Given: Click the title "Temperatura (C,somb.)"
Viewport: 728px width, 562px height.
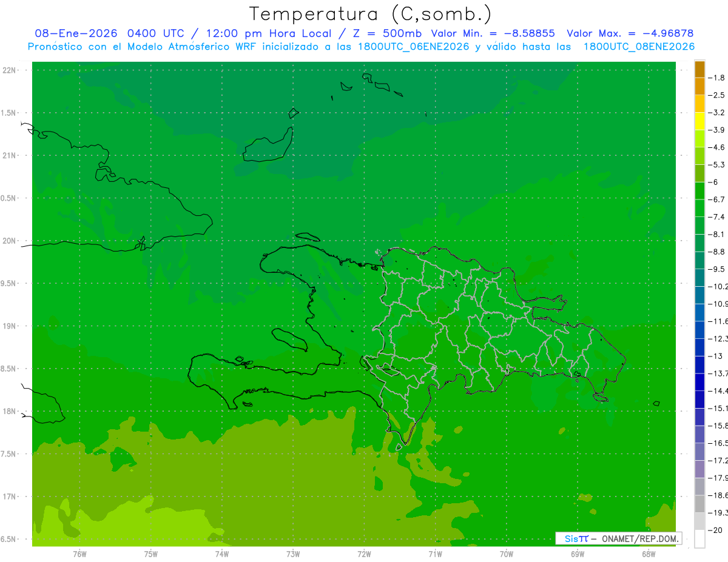Looking at the screenshot, I should [x=371, y=15].
